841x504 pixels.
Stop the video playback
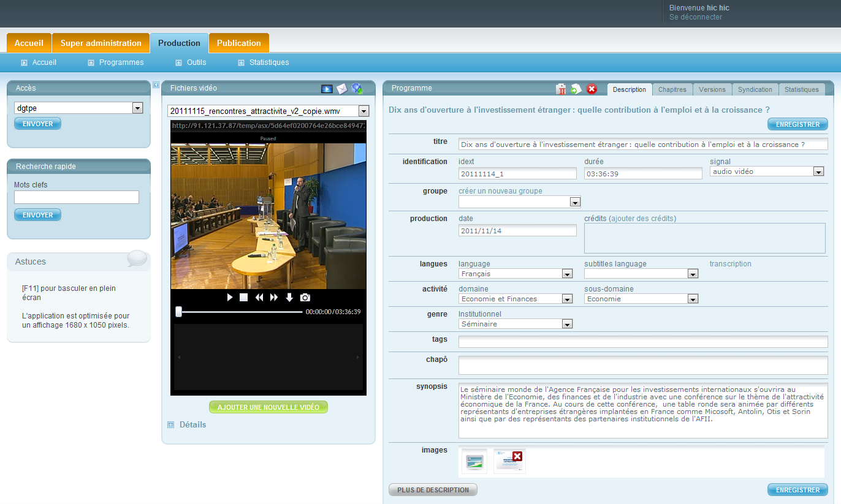coord(243,298)
